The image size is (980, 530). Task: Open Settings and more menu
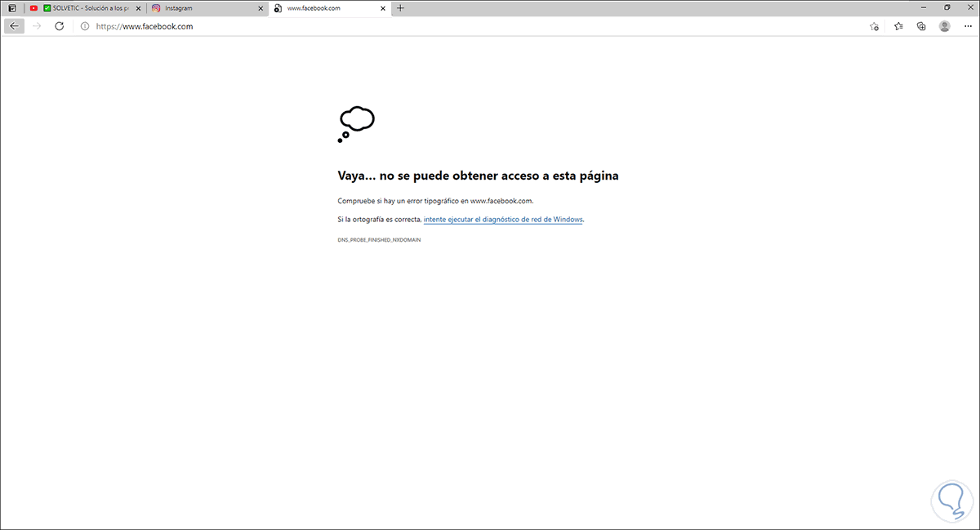(968, 26)
